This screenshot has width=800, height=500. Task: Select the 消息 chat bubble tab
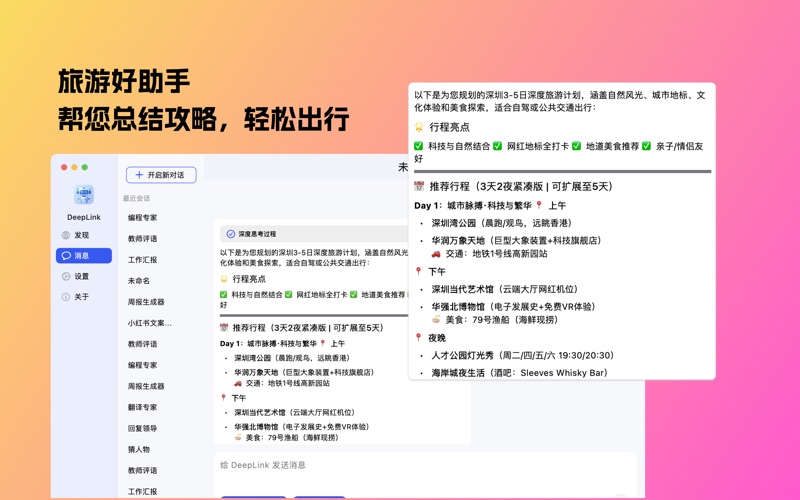point(84,256)
